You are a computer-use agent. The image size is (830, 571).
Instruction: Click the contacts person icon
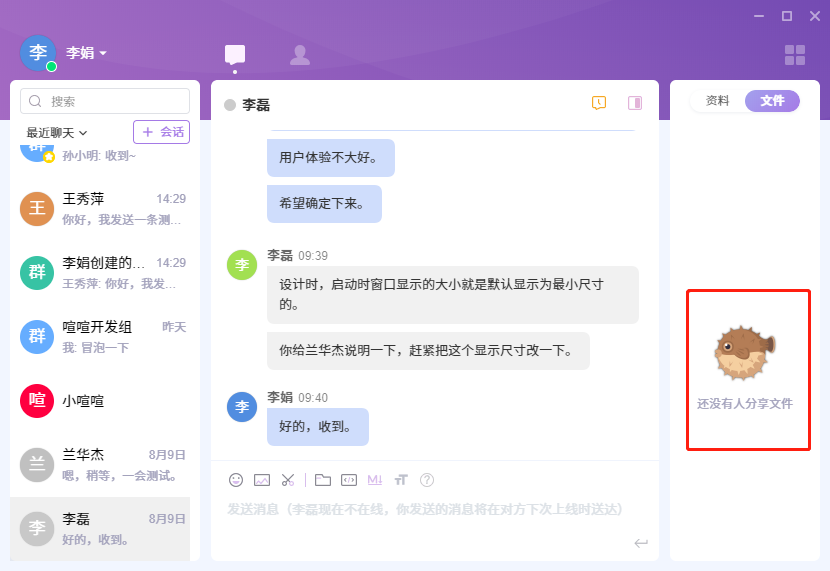[x=299, y=55]
